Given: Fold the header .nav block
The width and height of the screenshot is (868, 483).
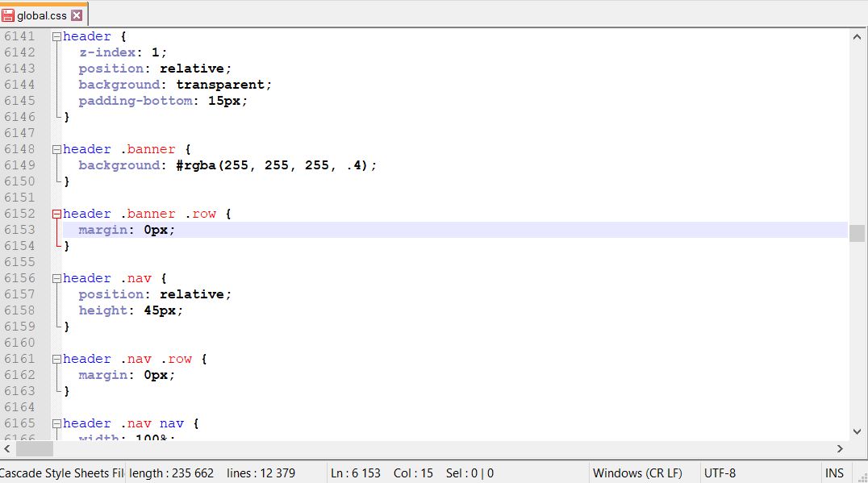Looking at the screenshot, I should (x=56, y=279).
